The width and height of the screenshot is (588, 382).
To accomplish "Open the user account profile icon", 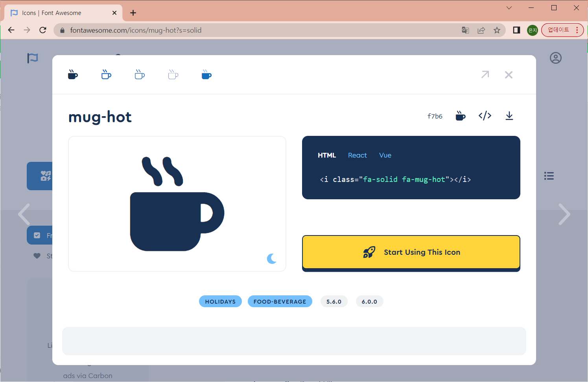I will (x=556, y=58).
